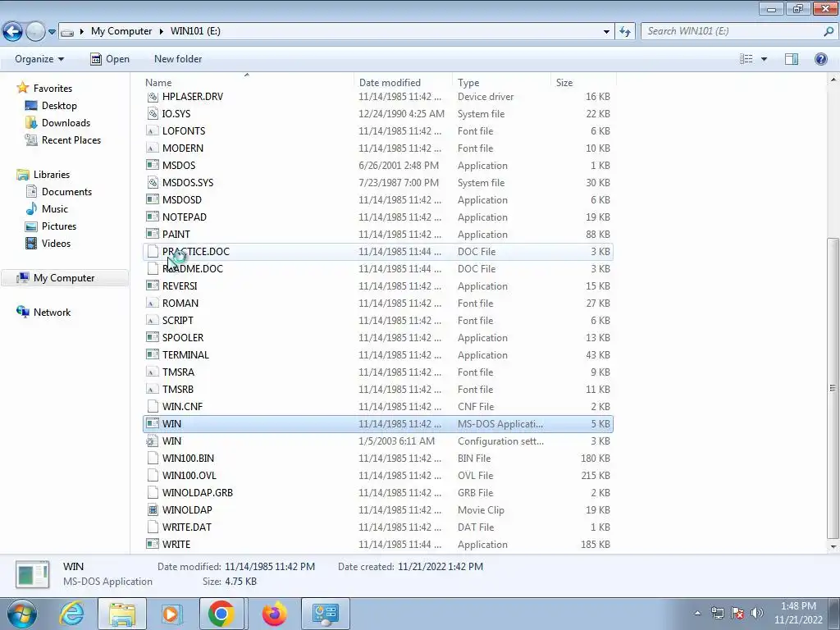Click scrollbar down arrow in file list
This screenshot has height=630, width=840.
(833, 547)
